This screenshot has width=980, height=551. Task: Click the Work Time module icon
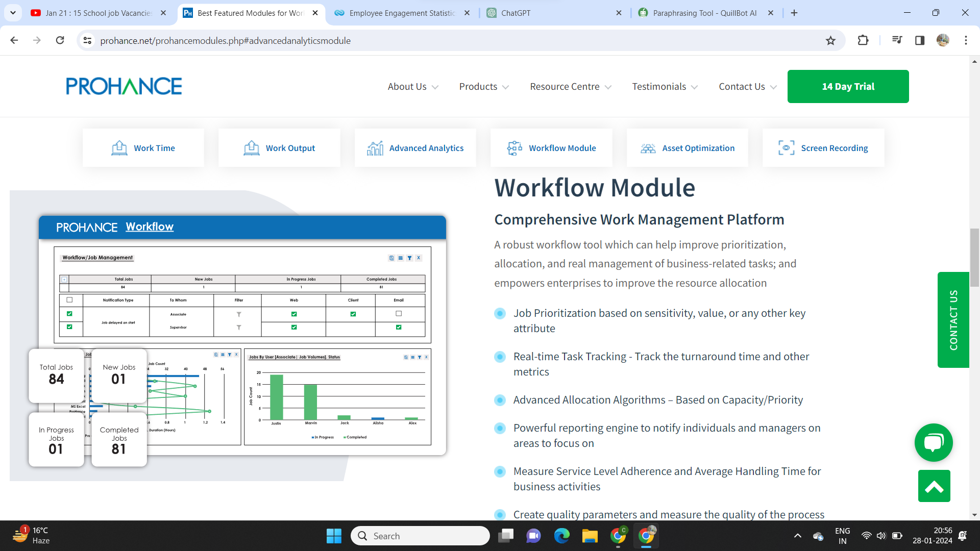coord(119,148)
